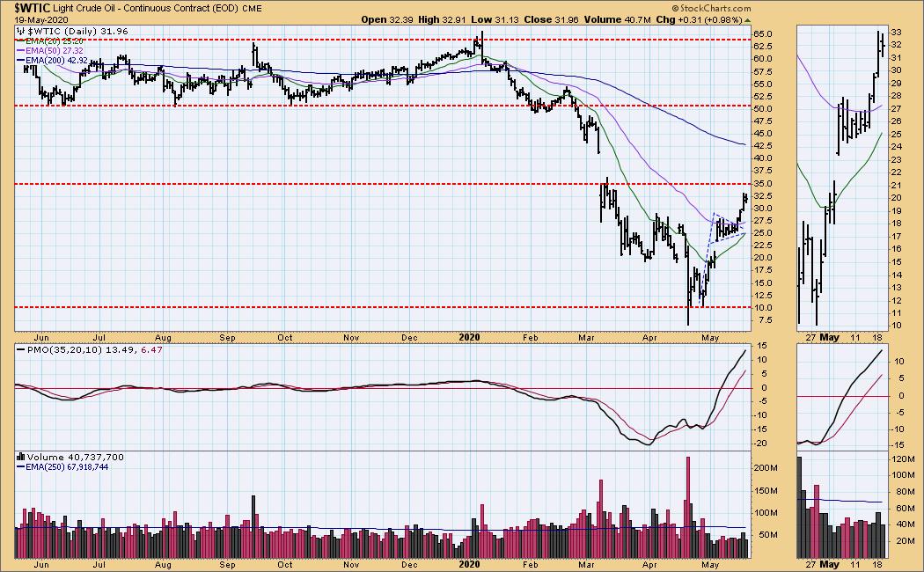
Task: Click the price bar icon beside the $WTIC (Daily) legend
Action: pyautogui.click(x=22, y=31)
